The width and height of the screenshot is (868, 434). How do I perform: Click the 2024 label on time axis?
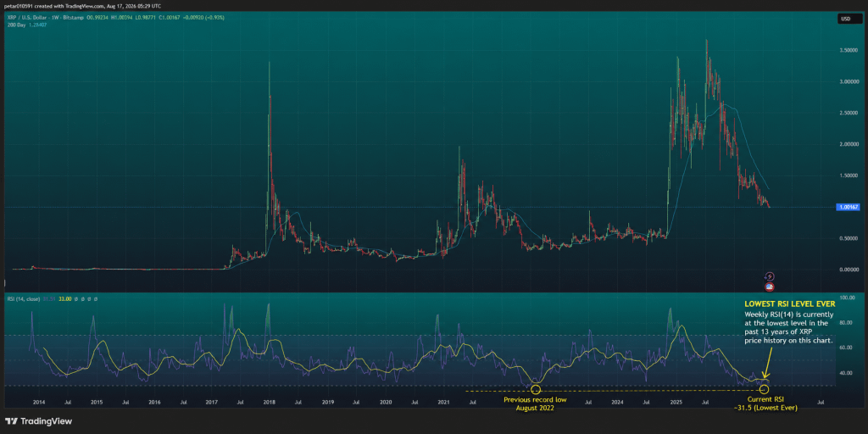(617, 402)
